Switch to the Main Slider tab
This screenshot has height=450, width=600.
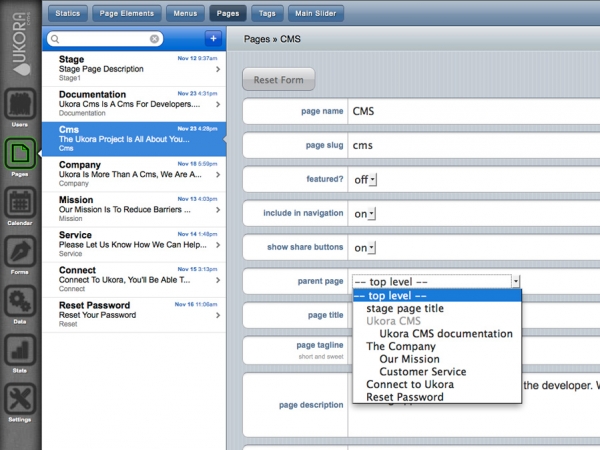point(316,13)
